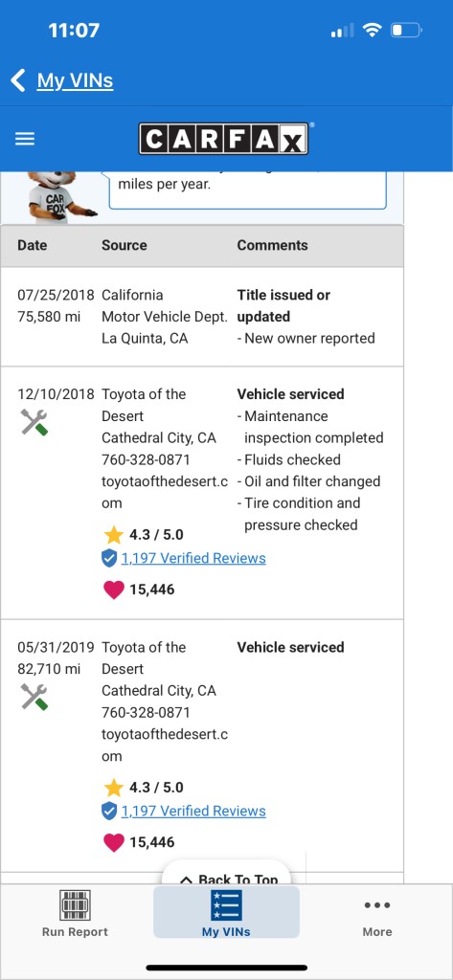The image size is (453, 980).
Task: Tap the pink heart in the 05/31/2019 entry
Action: [113, 842]
